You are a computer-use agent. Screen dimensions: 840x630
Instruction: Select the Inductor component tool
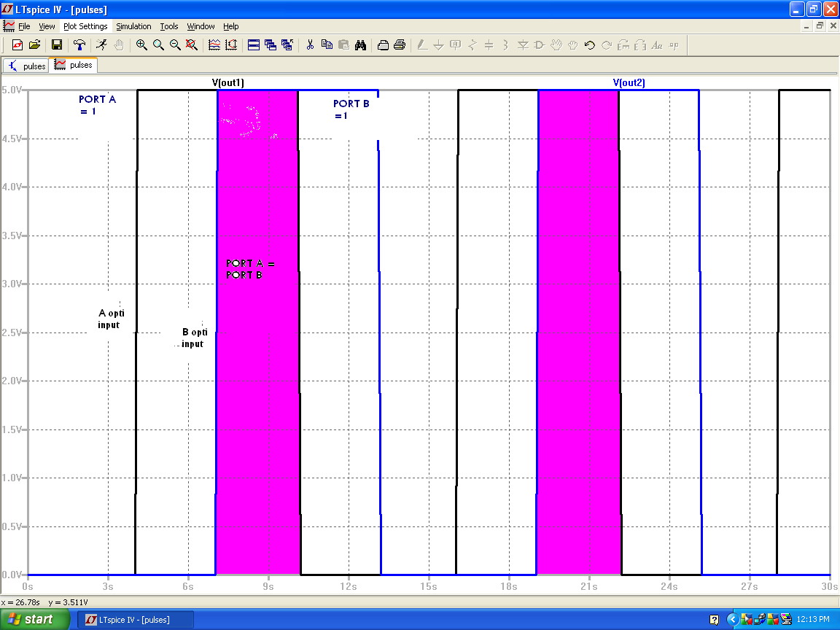click(x=505, y=45)
